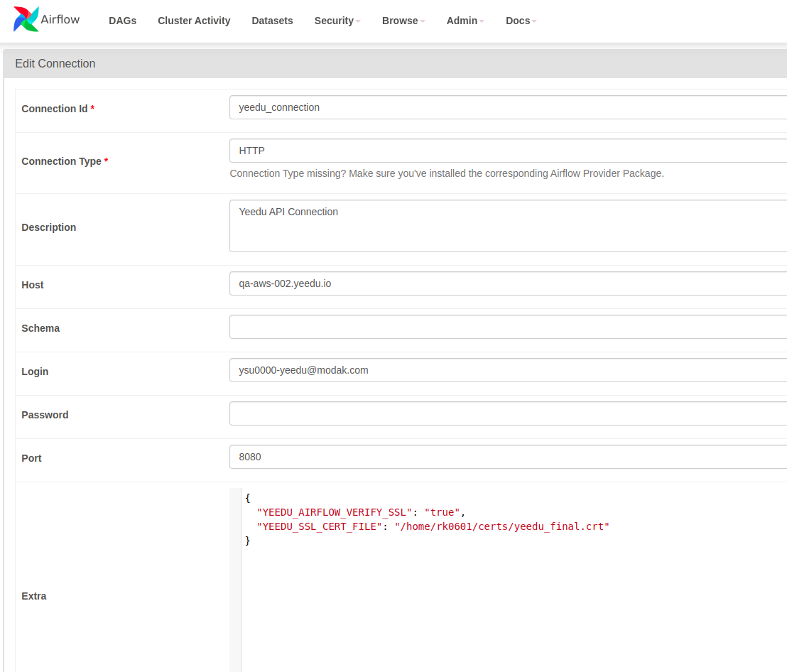Expand the Security dropdown menu

tap(337, 21)
